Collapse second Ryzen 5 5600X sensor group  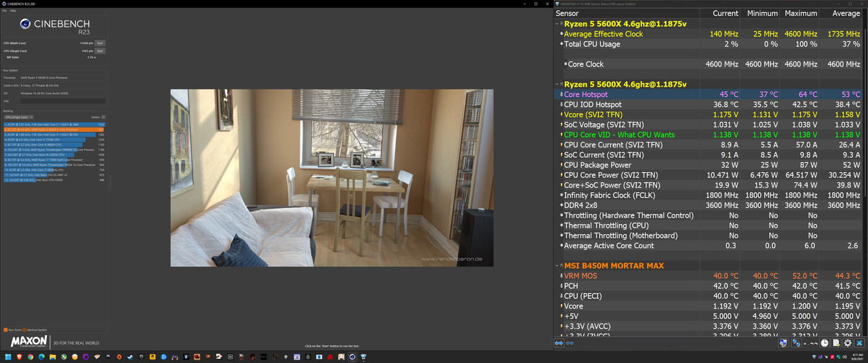tap(557, 84)
